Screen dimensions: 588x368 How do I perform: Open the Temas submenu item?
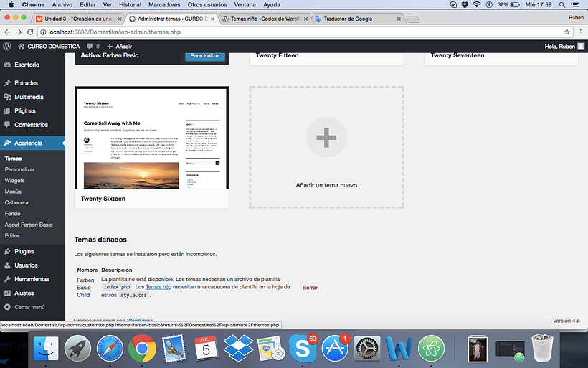(x=13, y=159)
